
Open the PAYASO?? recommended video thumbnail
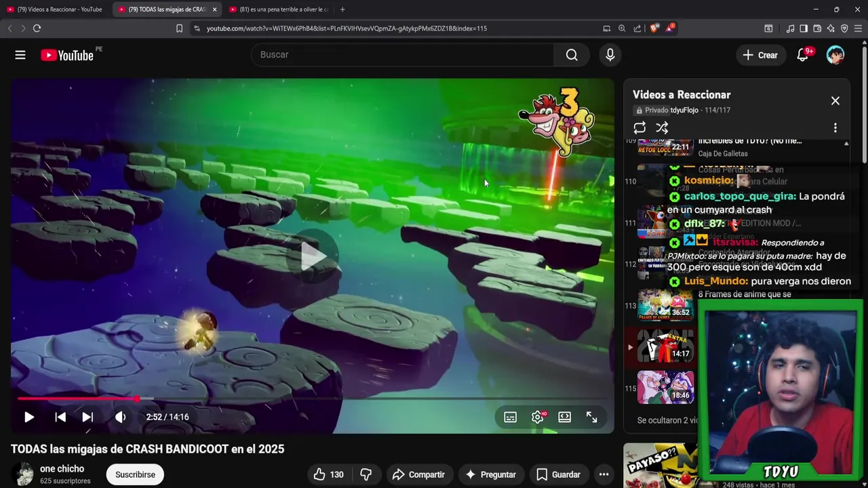[660, 466]
